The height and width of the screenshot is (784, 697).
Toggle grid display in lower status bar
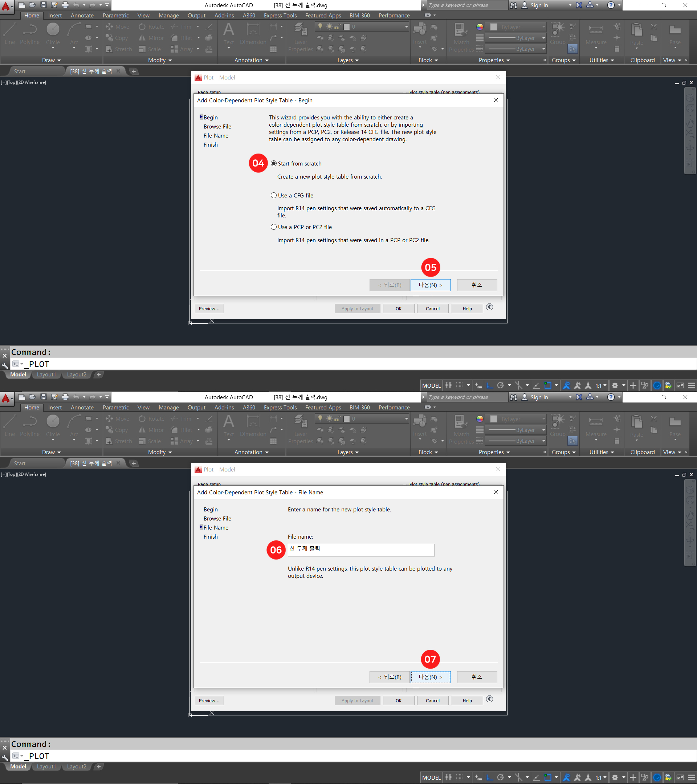coord(449,777)
